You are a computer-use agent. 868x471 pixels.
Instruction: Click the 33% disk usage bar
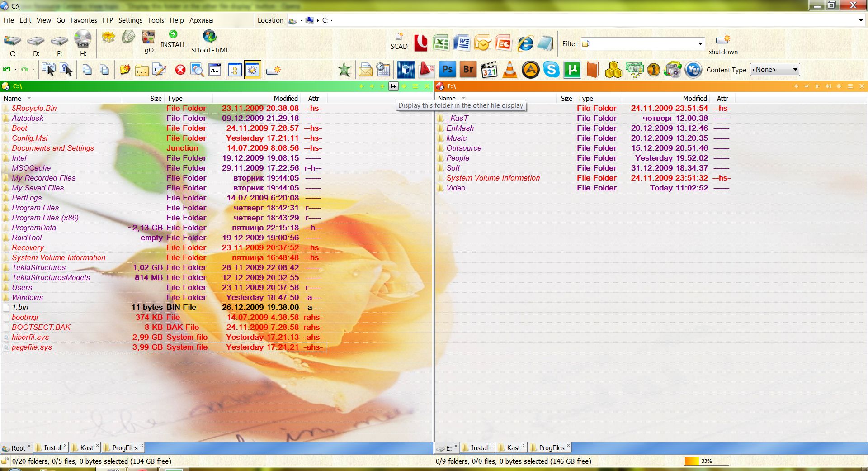(x=706, y=461)
